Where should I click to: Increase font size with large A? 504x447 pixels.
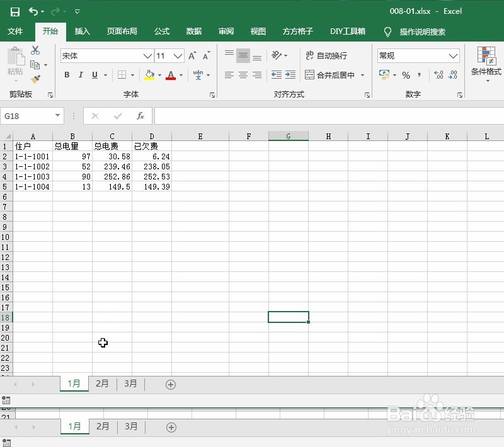coord(192,56)
